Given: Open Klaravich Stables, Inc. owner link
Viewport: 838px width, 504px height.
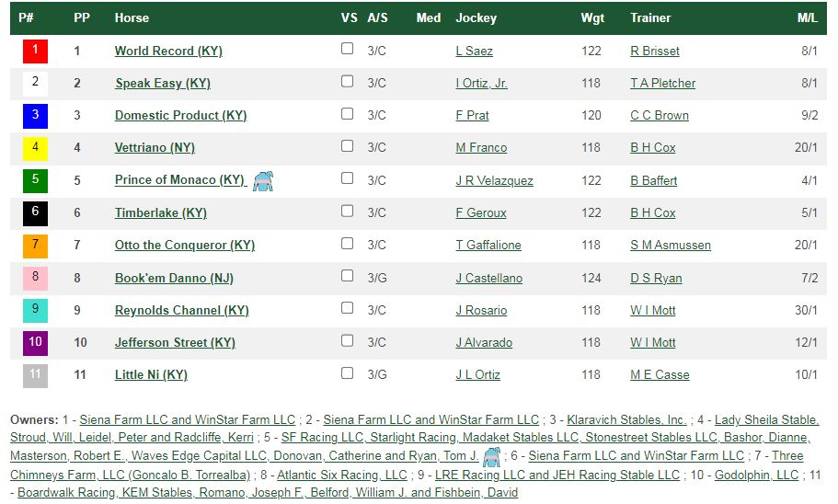Looking at the screenshot, I should [x=626, y=420].
